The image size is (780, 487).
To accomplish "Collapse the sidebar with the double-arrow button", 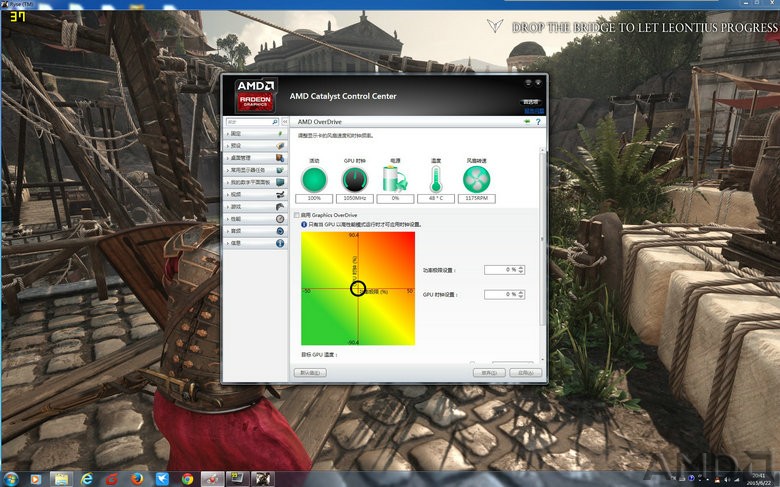I will pos(285,121).
